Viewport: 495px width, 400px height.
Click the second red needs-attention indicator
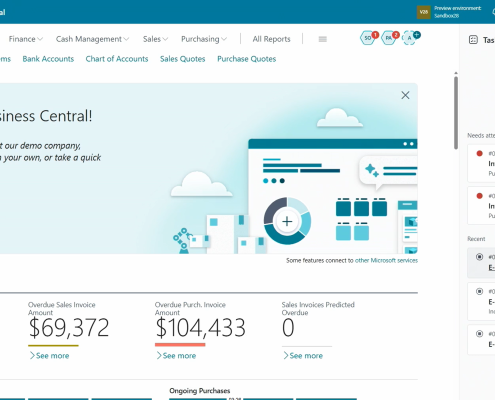click(x=479, y=196)
